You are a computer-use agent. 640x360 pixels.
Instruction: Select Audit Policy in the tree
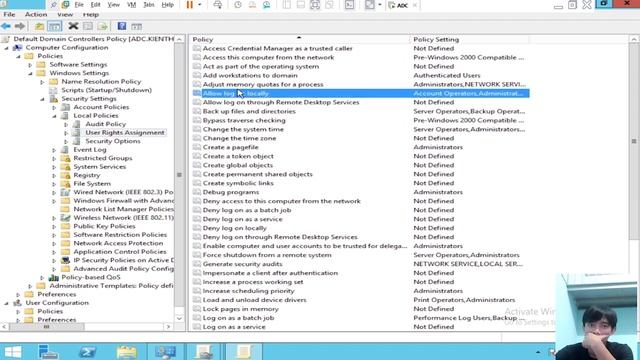point(105,124)
